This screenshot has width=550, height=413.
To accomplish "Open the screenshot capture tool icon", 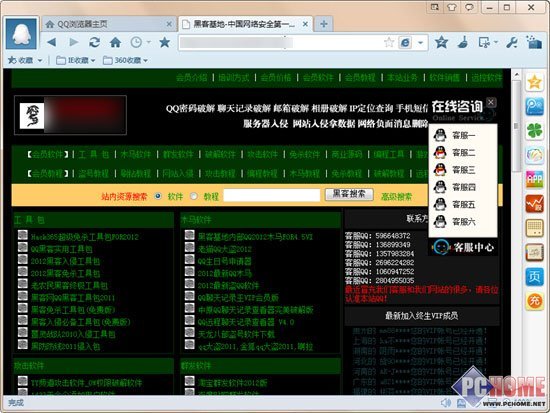I will click(484, 42).
